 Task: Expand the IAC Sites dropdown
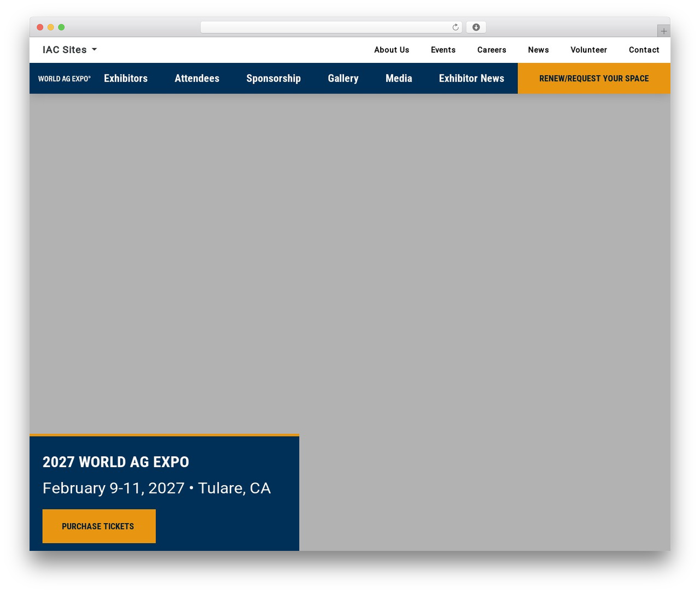[x=69, y=50]
